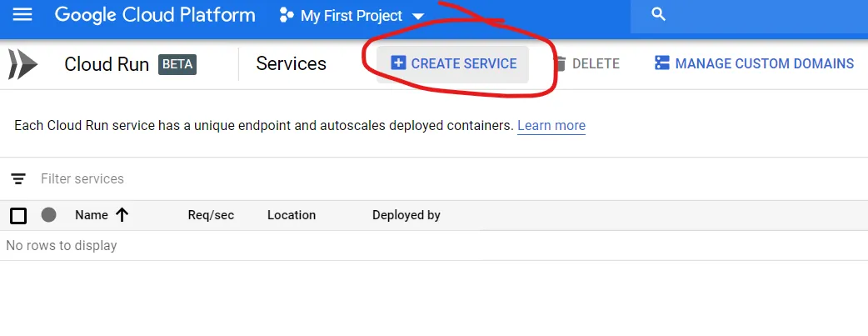Click the No rows to display message

click(x=62, y=246)
